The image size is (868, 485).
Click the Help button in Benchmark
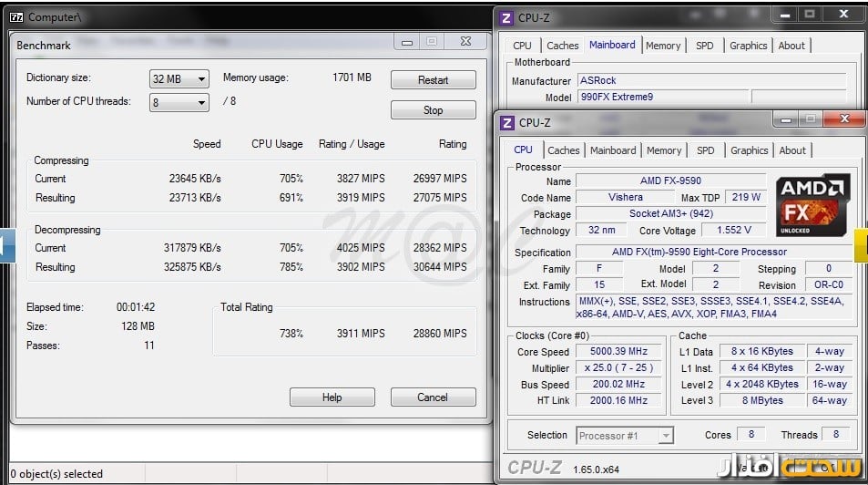332,397
